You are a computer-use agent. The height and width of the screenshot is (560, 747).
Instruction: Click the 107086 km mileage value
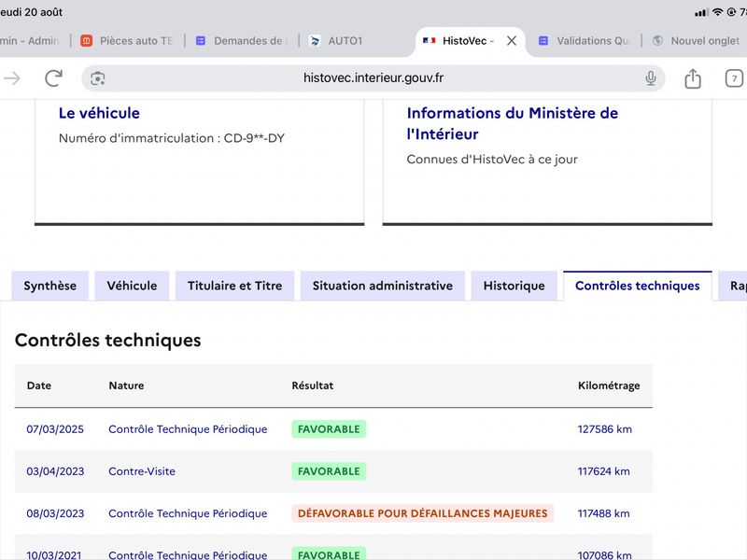click(604, 555)
